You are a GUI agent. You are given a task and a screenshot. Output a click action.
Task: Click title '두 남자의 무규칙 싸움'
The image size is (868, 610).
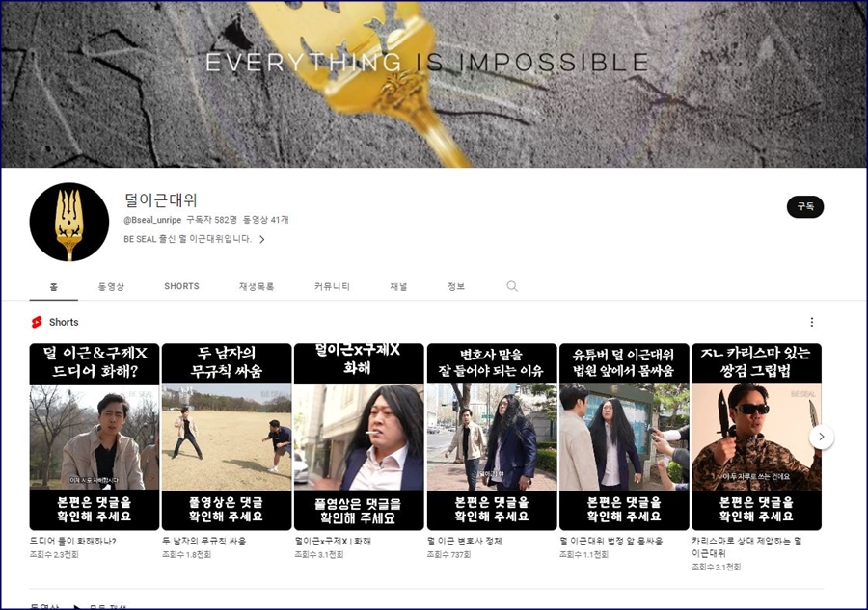204,541
